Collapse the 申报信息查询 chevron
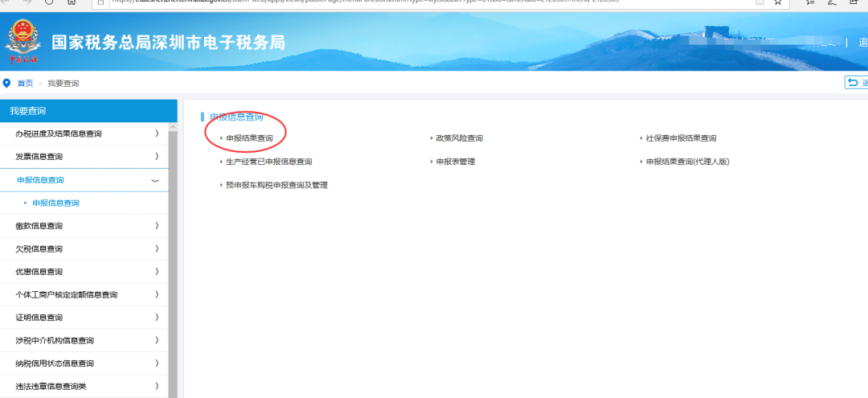The height and width of the screenshot is (398, 868). pos(156,180)
